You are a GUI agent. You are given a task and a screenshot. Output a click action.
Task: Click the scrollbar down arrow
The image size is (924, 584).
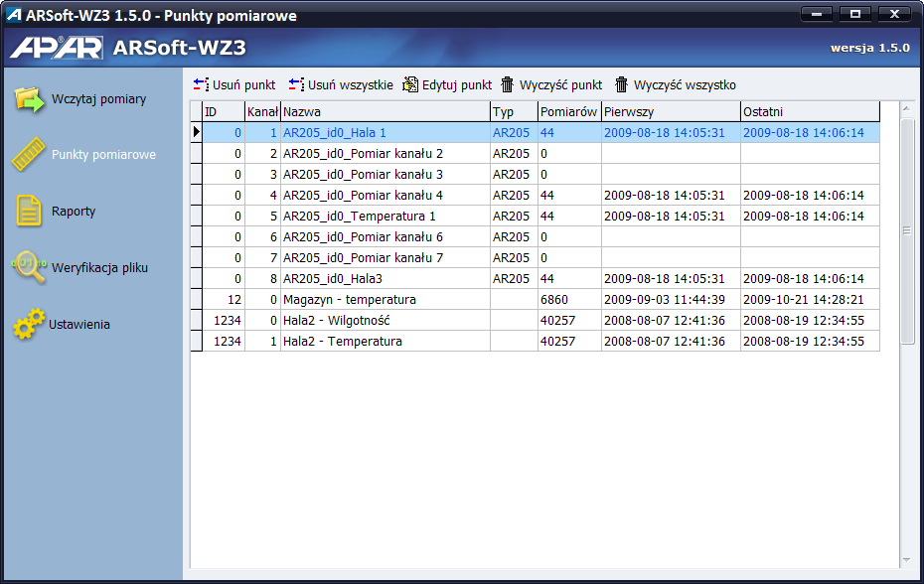[907, 560]
